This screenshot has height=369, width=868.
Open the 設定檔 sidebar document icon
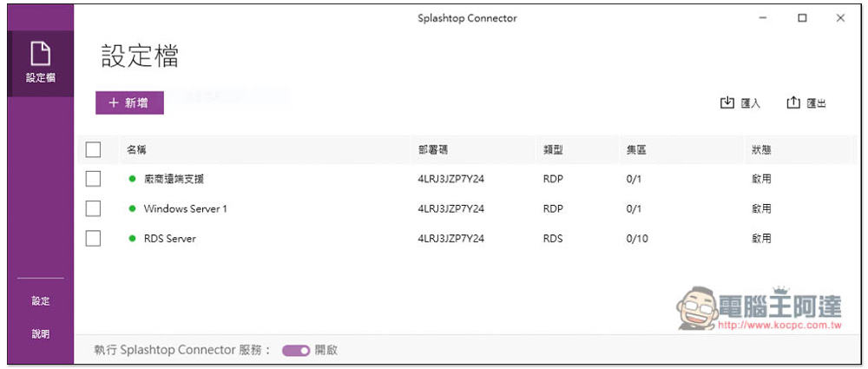point(41,55)
